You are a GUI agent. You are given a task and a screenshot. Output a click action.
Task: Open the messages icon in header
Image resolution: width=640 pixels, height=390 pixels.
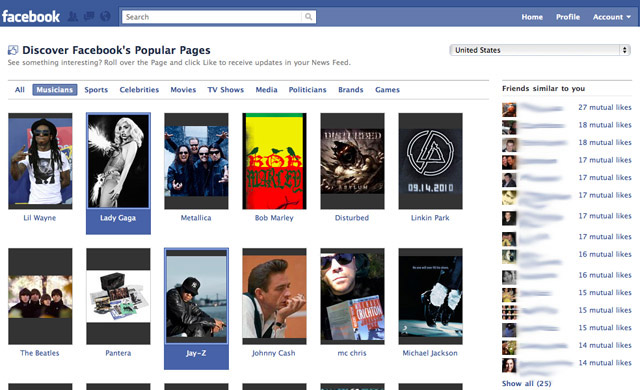pos(89,17)
